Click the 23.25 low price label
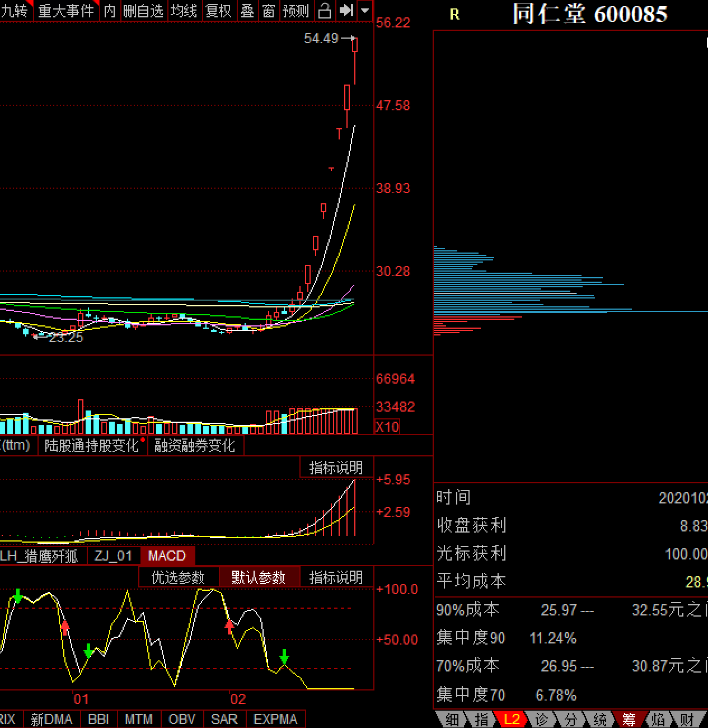708x728 pixels. [x=66, y=337]
